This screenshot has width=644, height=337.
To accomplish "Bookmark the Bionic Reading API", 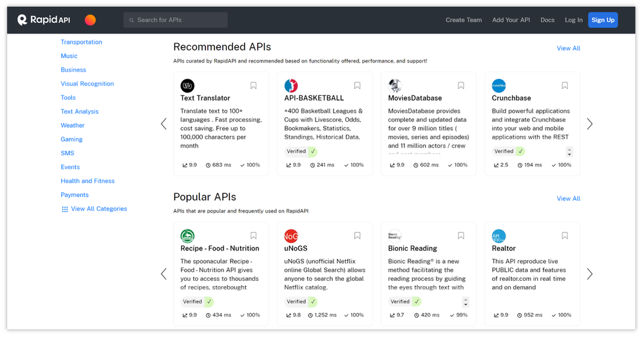I will pyautogui.click(x=461, y=236).
